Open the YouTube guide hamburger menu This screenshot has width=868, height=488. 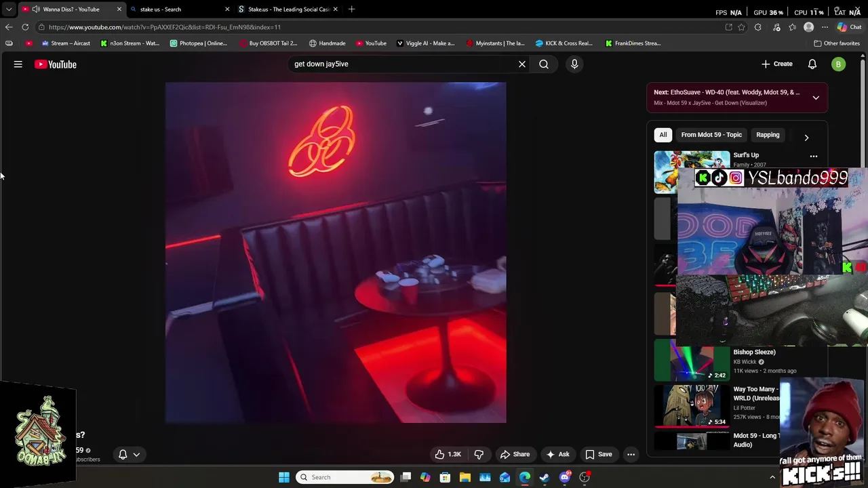click(x=18, y=64)
